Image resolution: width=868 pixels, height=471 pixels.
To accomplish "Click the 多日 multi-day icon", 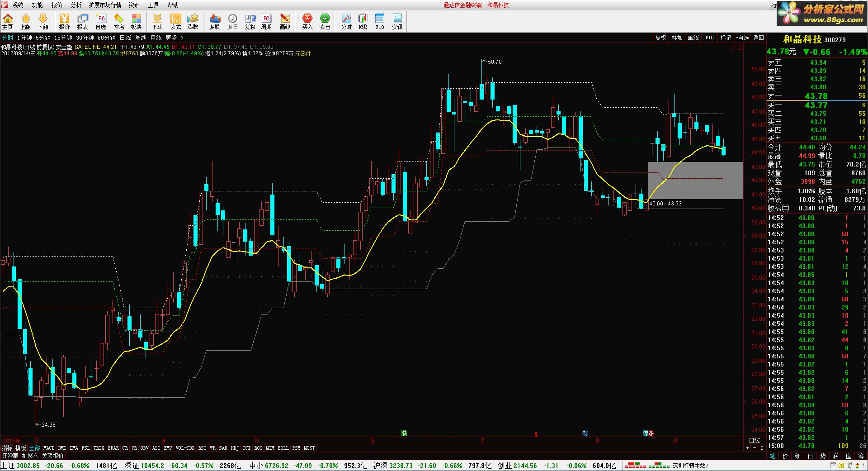I will coord(232,21).
